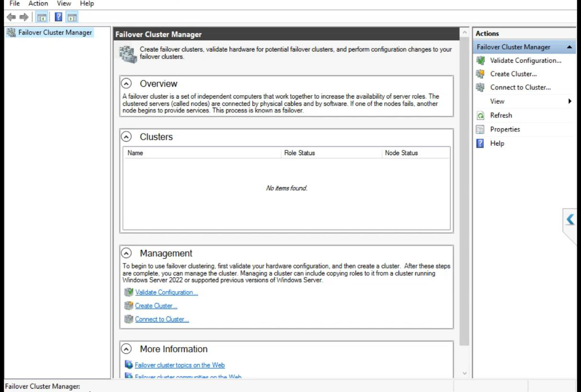
Task: Click the cluster servers icon in header description
Action: coord(127,54)
